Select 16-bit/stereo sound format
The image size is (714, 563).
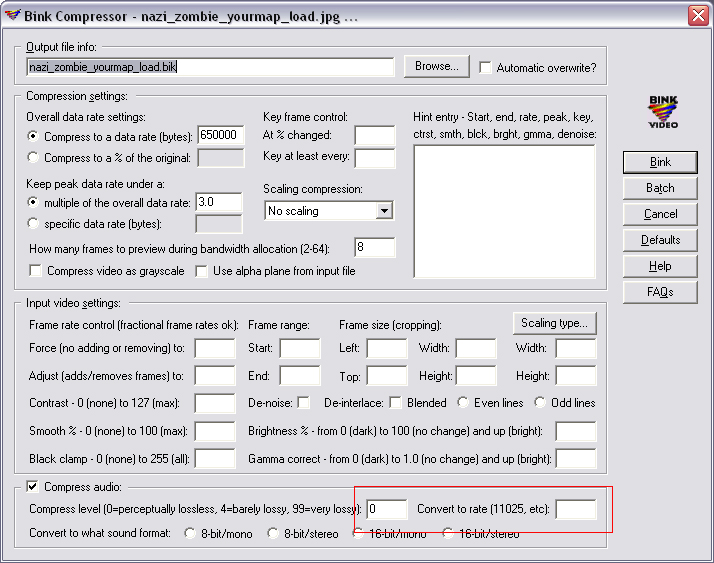click(448, 533)
